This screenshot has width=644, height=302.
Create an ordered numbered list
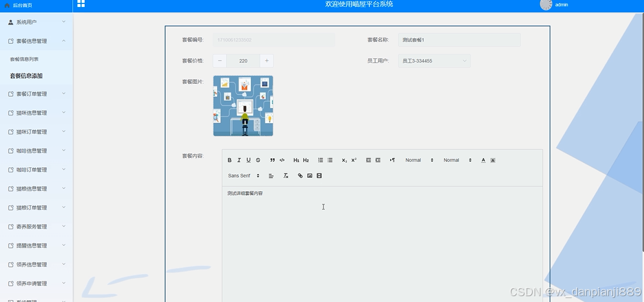click(x=321, y=160)
